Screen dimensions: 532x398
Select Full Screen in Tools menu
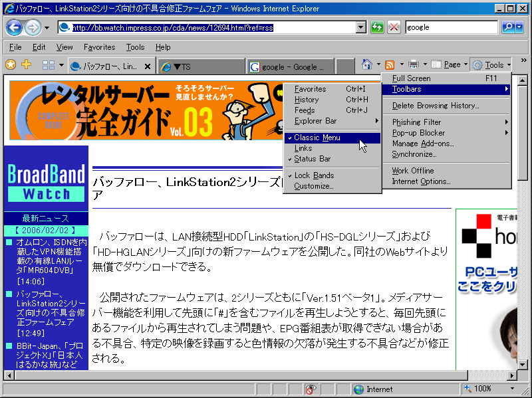coord(446,78)
